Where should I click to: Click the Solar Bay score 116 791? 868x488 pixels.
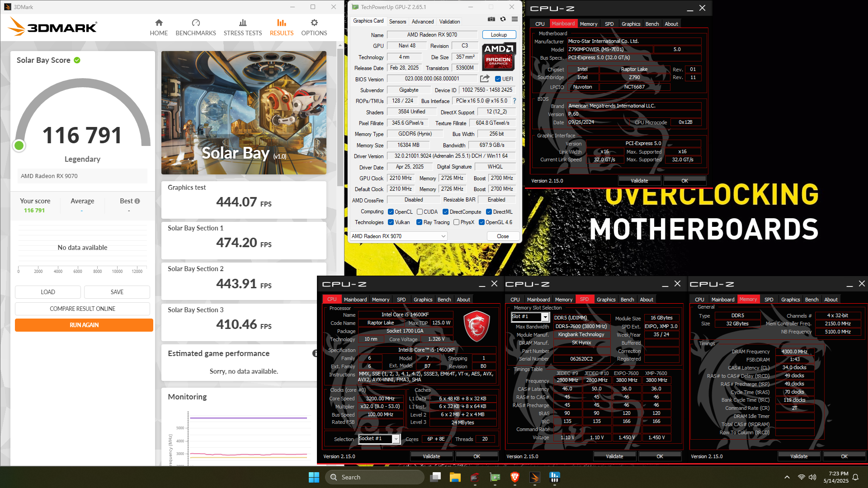click(x=82, y=135)
